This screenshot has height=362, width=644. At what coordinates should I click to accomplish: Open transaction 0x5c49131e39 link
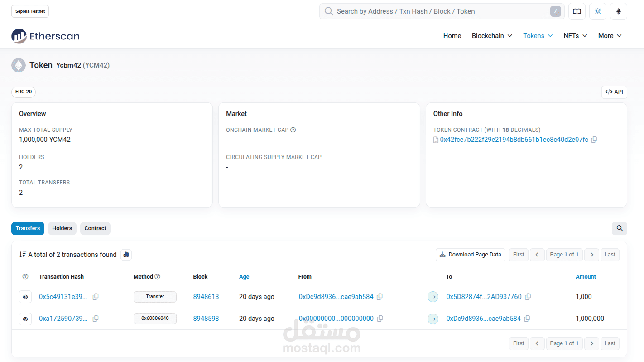(x=63, y=297)
